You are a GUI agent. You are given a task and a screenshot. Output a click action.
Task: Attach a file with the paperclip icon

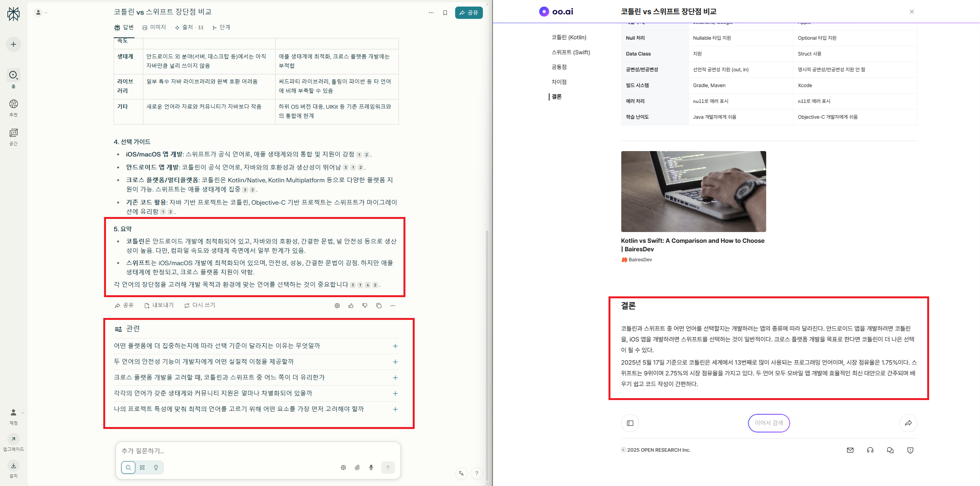click(x=357, y=467)
